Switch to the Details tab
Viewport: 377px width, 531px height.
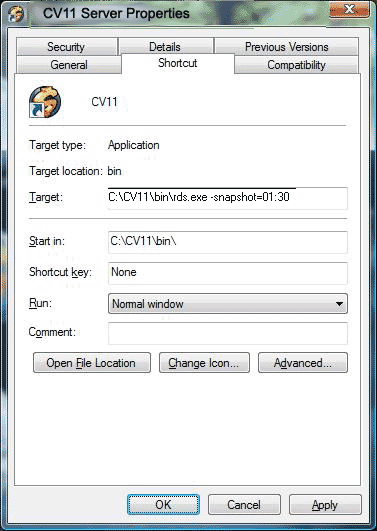click(x=166, y=46)
